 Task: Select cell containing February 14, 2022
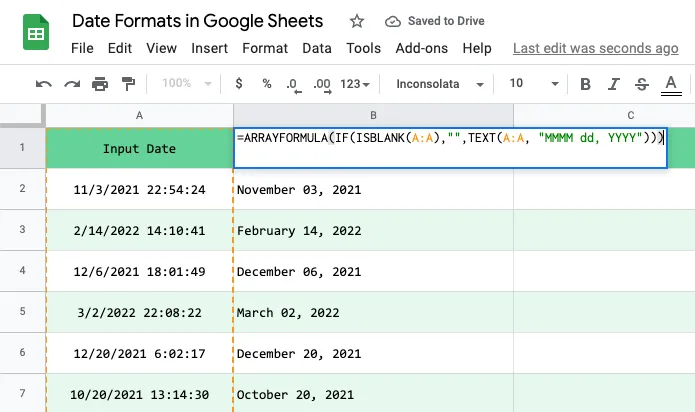pos(373,230)
